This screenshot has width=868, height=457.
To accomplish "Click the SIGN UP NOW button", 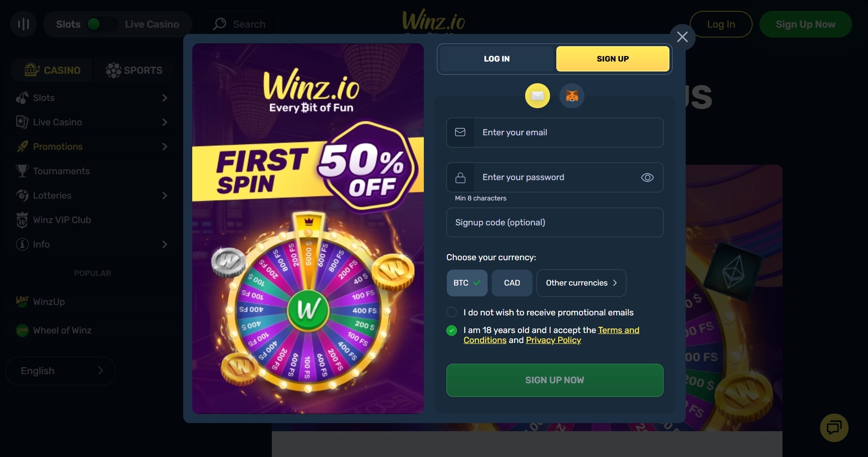I will click(555, 380).
